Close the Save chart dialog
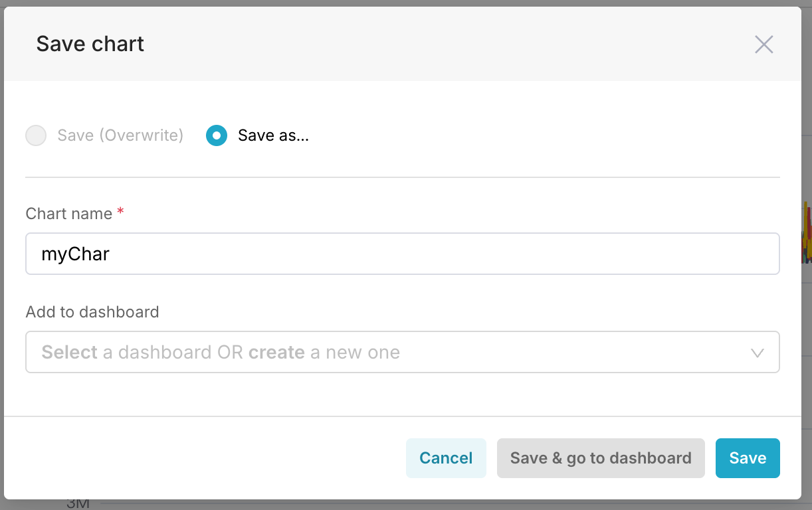The height and width of the screenshot is (510, 812). pyautogui.click(x=763, y=44)
